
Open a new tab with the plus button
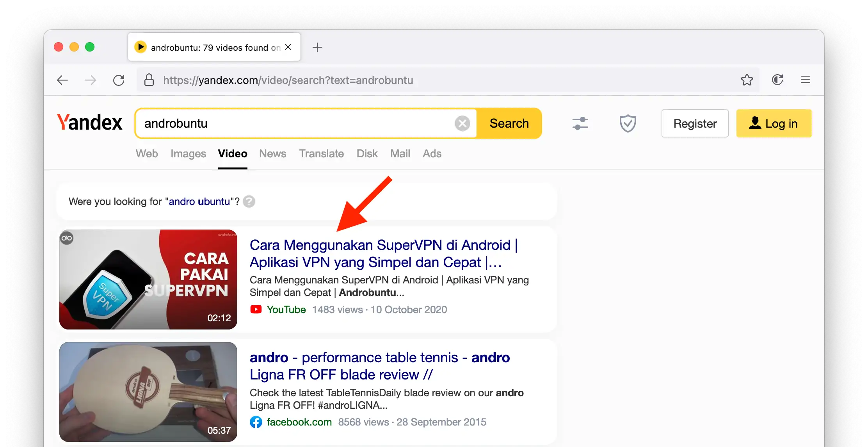(317, 47)
